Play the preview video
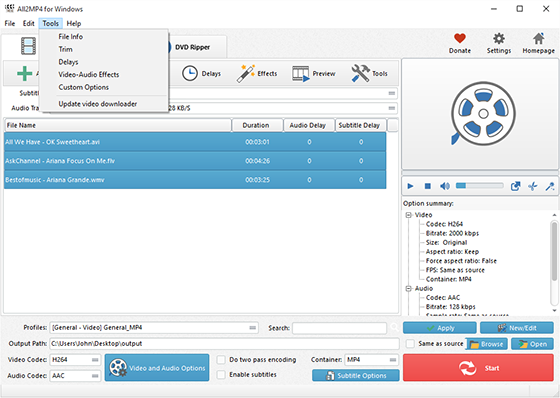 click(x=410, y=186)
